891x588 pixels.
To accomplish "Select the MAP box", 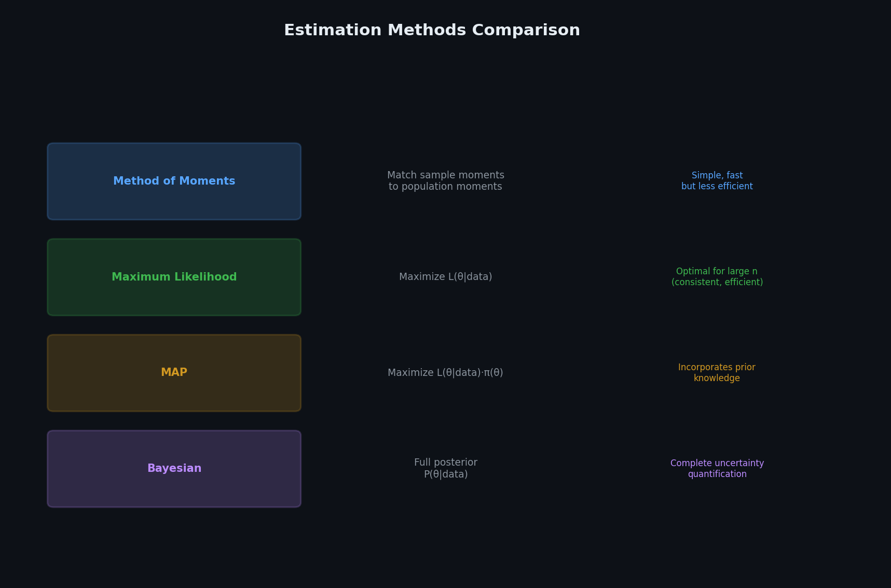I will point(174,373).
